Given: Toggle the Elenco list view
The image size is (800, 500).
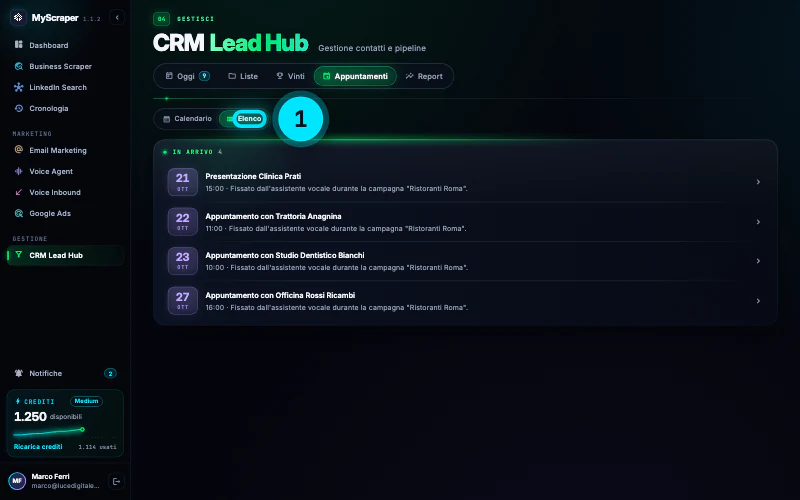Looking at the screenshot, I should pyautogui.click(x=244, y=118).
